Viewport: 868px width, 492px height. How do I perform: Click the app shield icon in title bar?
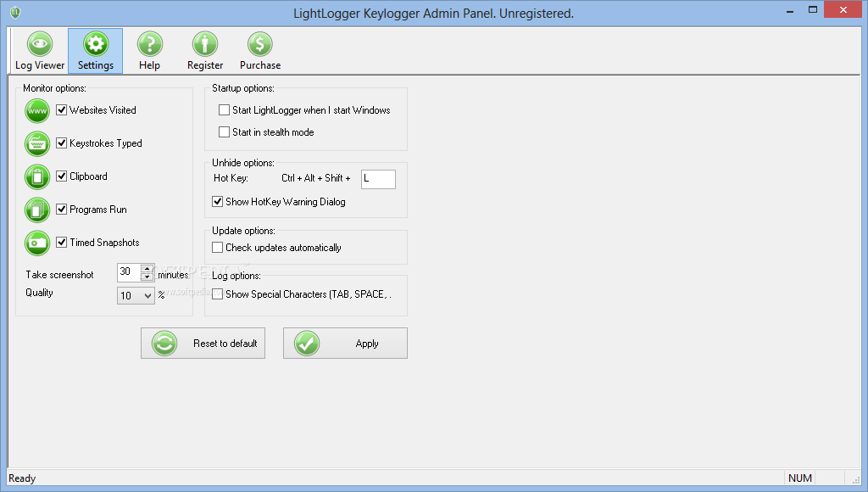(x=15, y=12)
